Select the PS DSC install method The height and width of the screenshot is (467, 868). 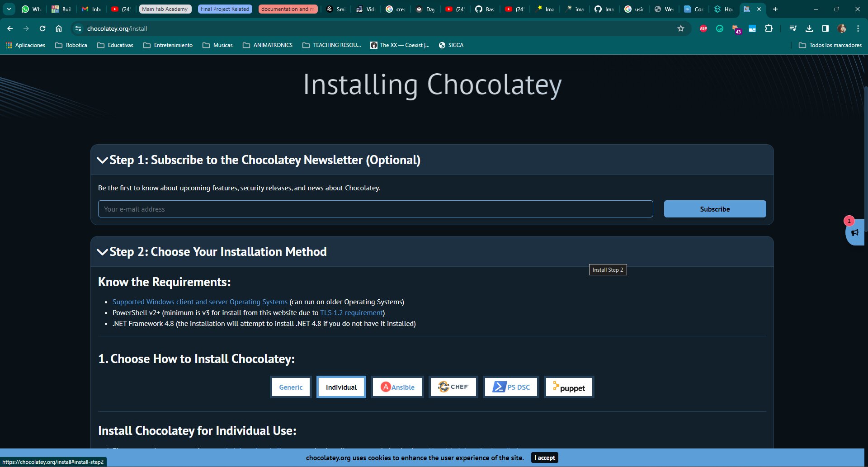(511, 387)
